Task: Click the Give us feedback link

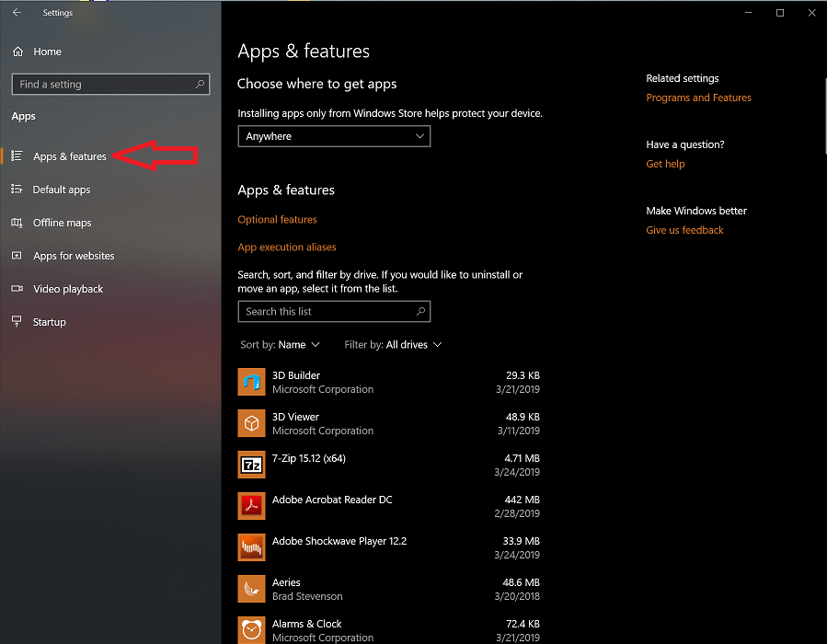Action: point(684,230)
